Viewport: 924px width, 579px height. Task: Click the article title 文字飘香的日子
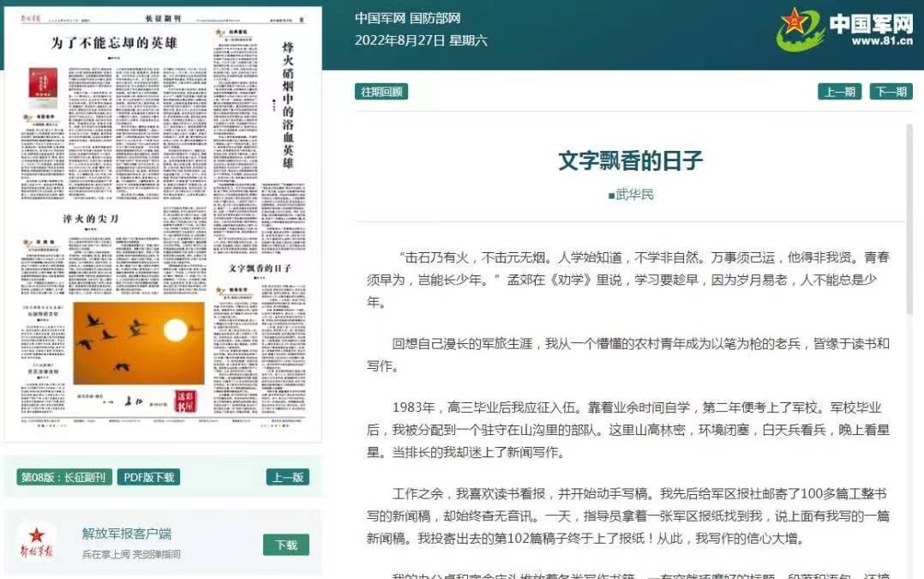[x=631, y=160]
